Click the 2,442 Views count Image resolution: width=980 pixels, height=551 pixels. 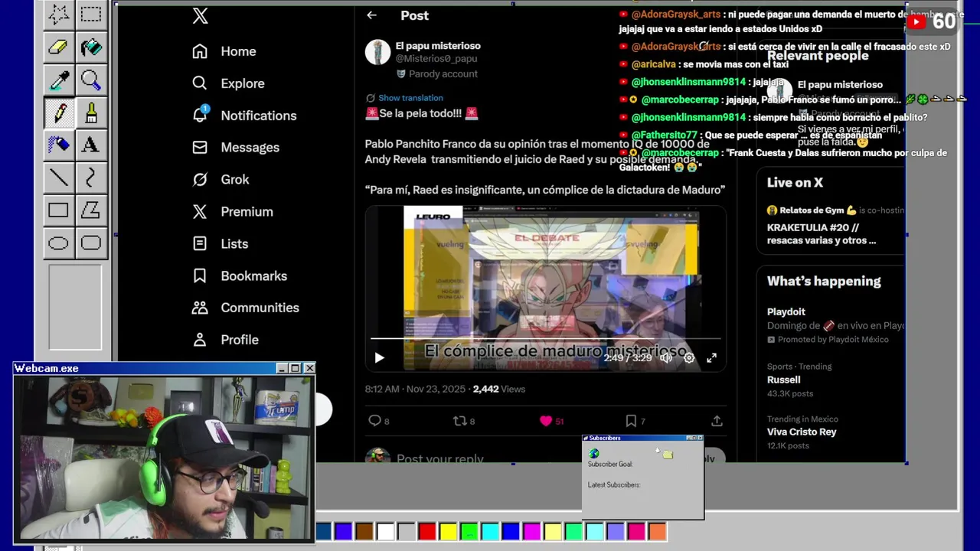coord(499,389)
